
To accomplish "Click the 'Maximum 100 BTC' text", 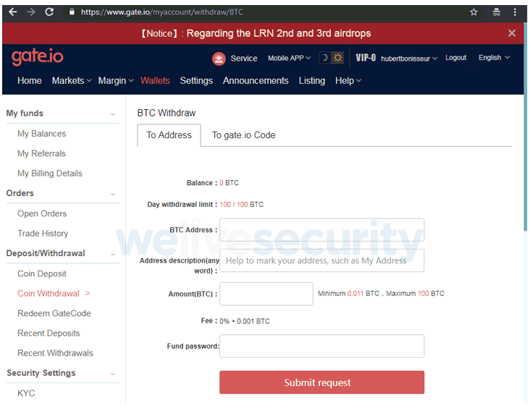I will point(415,294).
